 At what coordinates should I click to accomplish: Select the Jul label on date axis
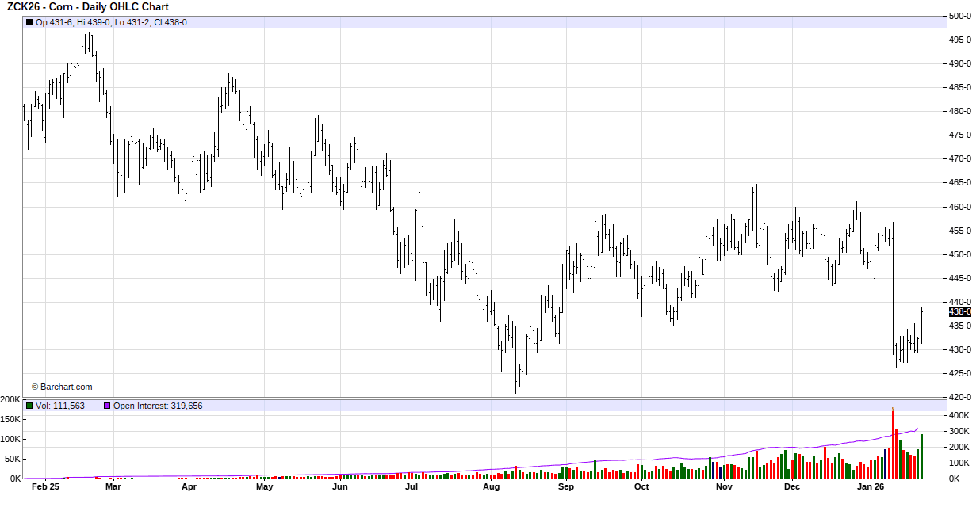click(x=411, y=487)
